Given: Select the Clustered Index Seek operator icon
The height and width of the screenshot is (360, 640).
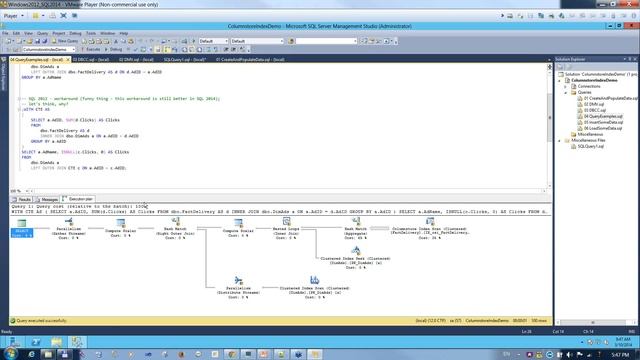Looking at the screenshot, I should [x=356, y=251].
